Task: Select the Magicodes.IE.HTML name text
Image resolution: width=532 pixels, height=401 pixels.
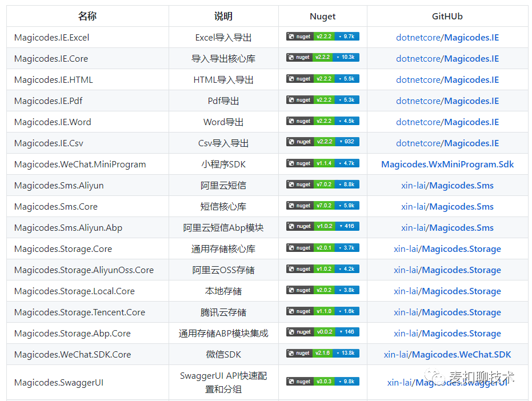Action: coord(53,80)
